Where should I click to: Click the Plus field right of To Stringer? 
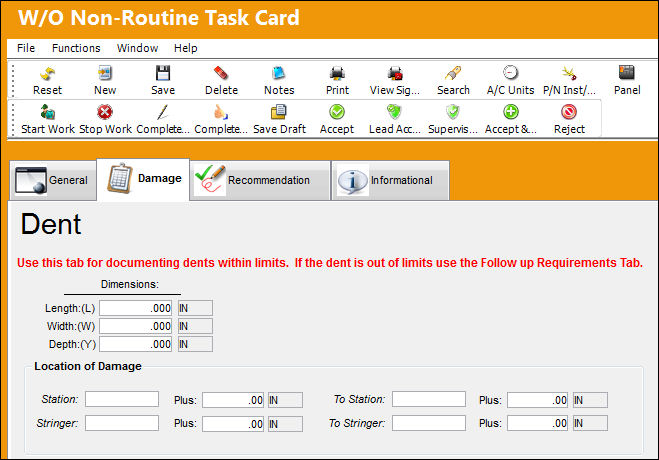(538, 423)
